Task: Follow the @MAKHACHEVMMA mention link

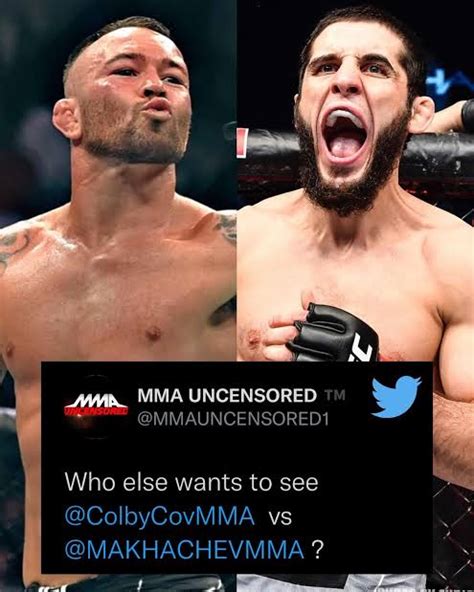Action: click(184, 550)
